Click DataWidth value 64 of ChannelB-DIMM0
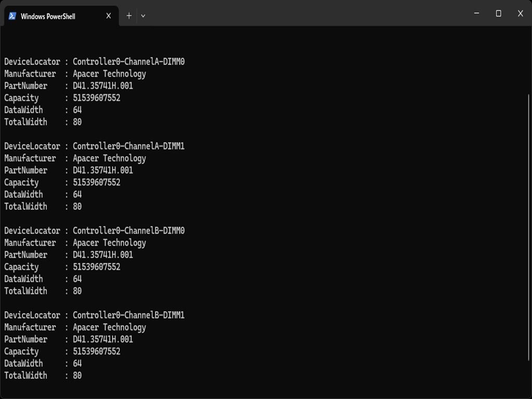Image resolution: width=532 pixels, height=399 pixels. [77, 279]
